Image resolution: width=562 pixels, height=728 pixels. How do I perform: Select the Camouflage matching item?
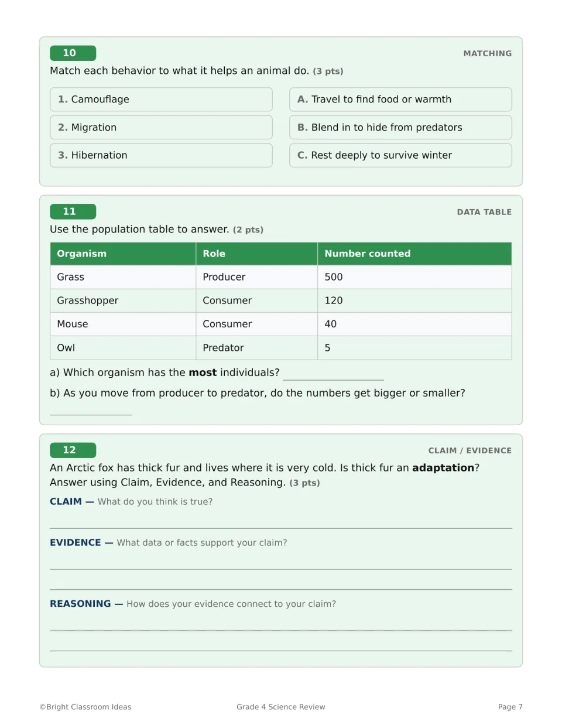[x=161, y=100]
